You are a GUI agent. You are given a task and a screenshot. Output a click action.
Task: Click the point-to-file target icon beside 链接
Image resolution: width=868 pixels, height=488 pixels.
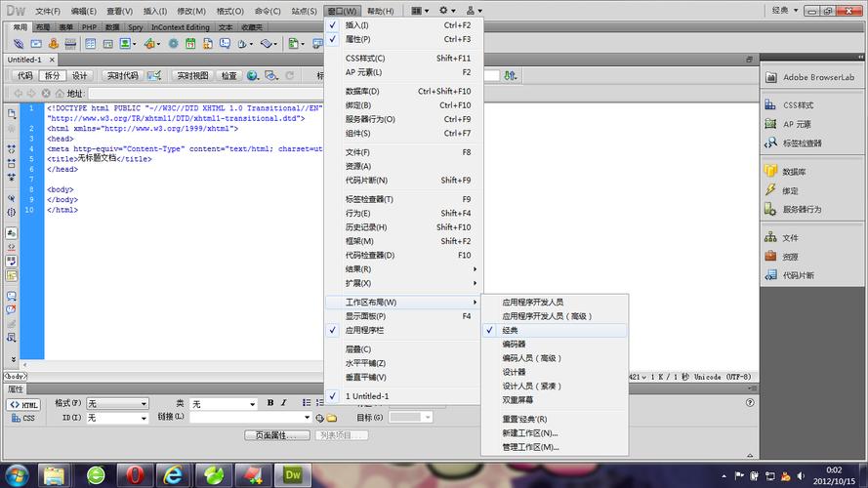click(x=319, y=418)
